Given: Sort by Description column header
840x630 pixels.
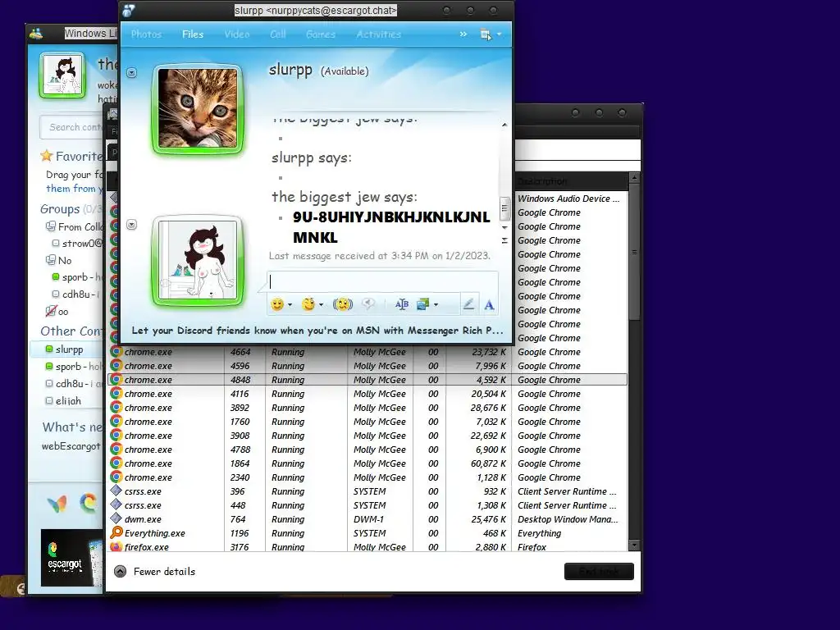Looking at the screenshot, I should coord(570,181).
